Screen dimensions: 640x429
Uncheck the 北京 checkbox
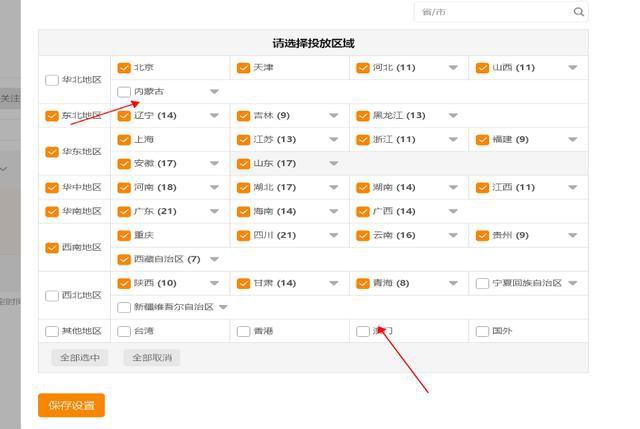124,68
